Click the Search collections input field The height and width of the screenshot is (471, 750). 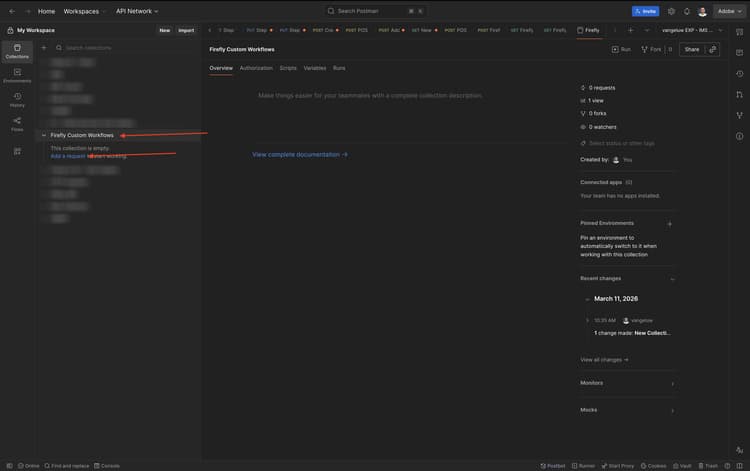click(124, 48)
